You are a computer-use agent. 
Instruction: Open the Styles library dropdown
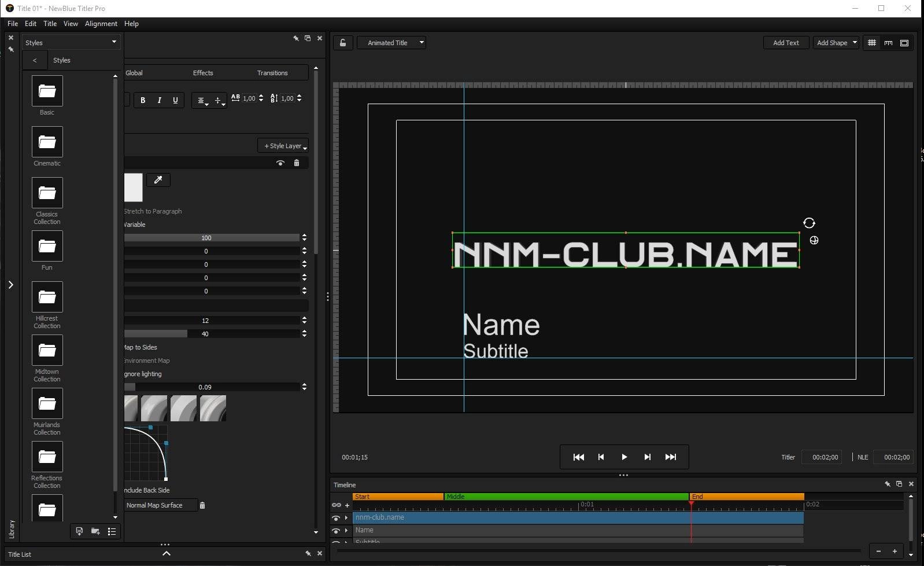(x=71, y=42)
